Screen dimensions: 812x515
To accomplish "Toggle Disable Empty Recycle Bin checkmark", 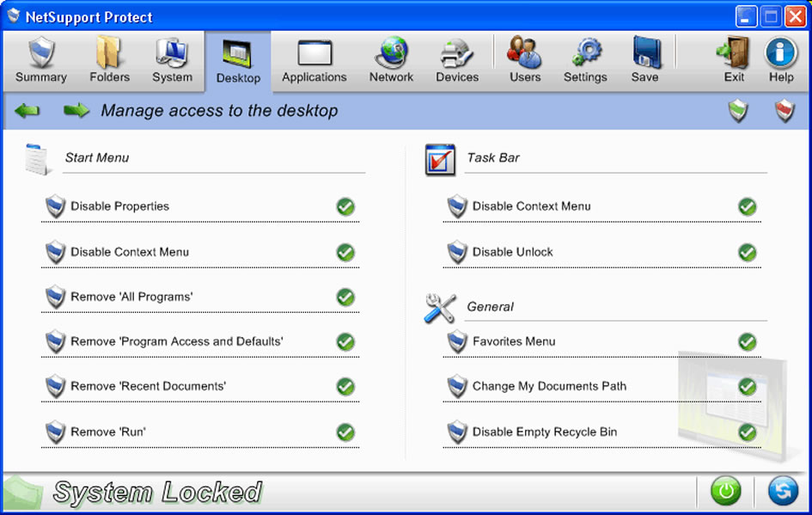I will click(748, 432).
